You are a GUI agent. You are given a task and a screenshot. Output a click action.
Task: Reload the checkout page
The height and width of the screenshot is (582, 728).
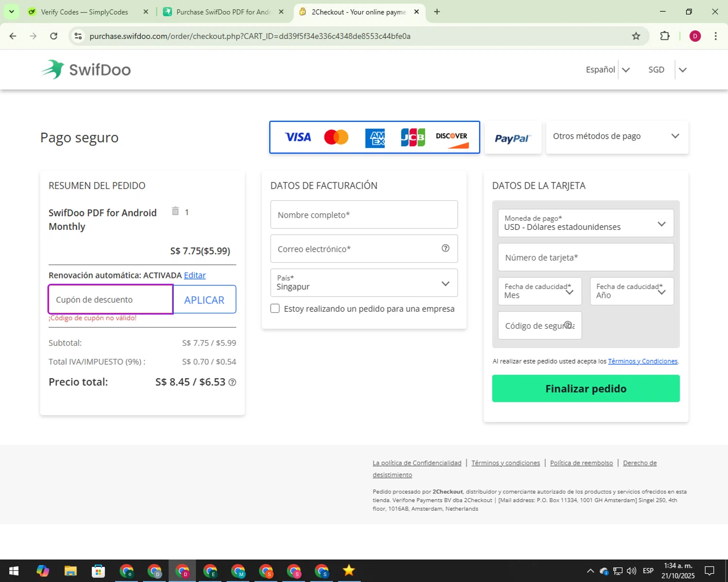54,36
